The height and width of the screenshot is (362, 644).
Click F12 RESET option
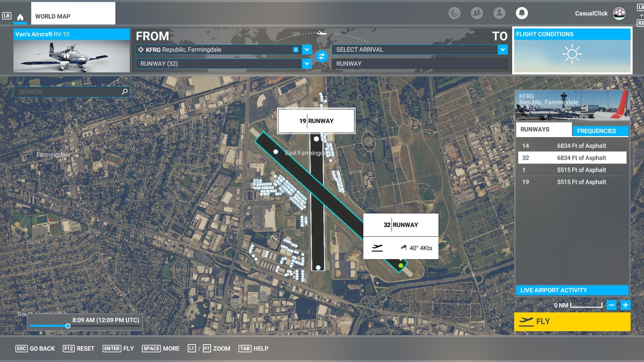(78, 349)
